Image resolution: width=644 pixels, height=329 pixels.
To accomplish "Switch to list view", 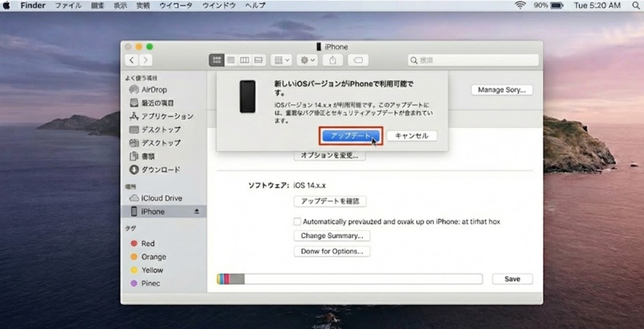I will 231,60.
